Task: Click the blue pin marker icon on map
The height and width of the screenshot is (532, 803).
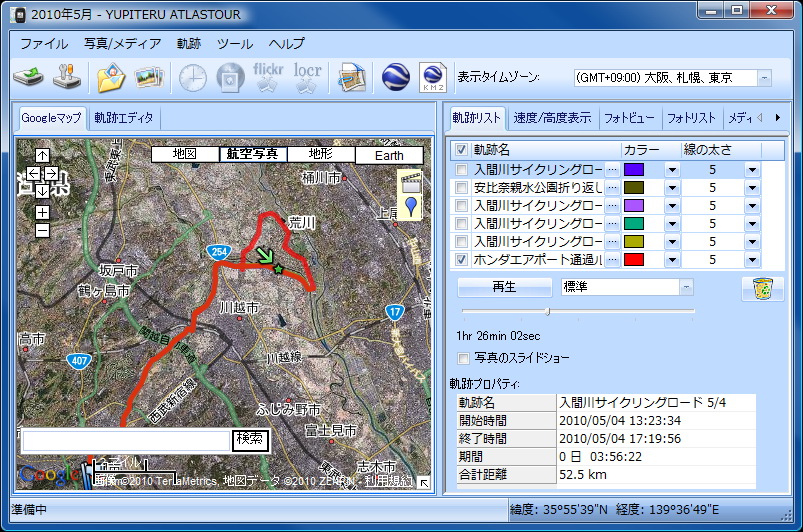Action: click(411, 206)
